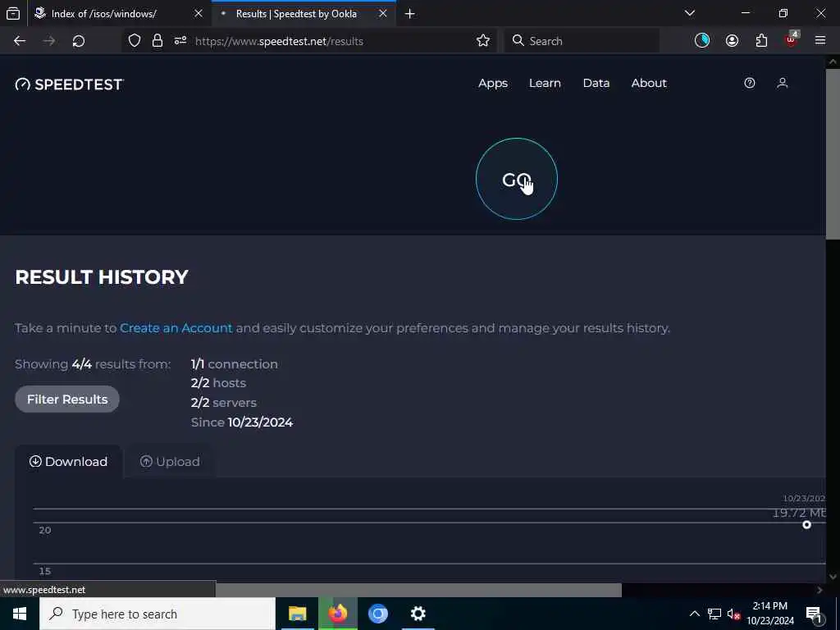Screen dimensions: 840x630
Task: Click the 19.72 data point on chart
Action: click(807, 525)
